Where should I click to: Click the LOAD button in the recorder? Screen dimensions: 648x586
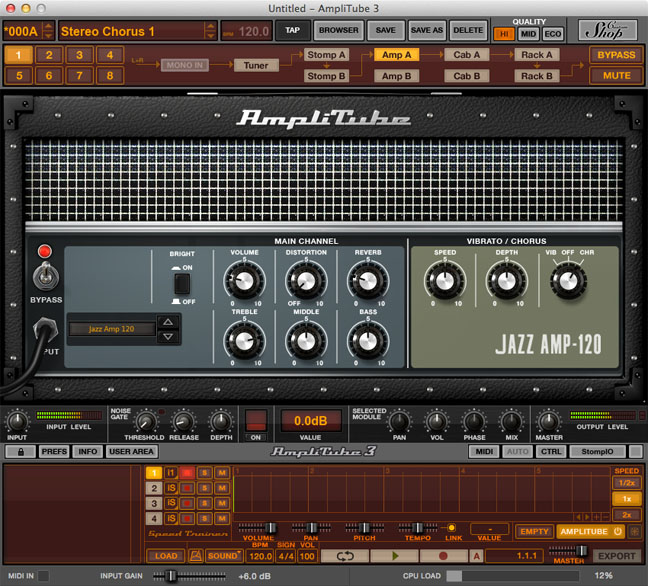pyautogui.click(x=166, y=556)
